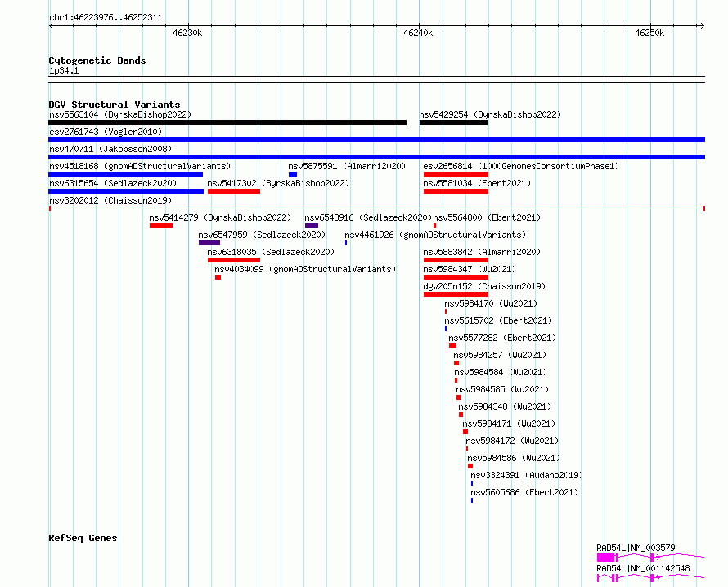The width and height of the screenshot is (728, 587).
Task: Click the right arrow at ruler end
Action: pos(703,26)
